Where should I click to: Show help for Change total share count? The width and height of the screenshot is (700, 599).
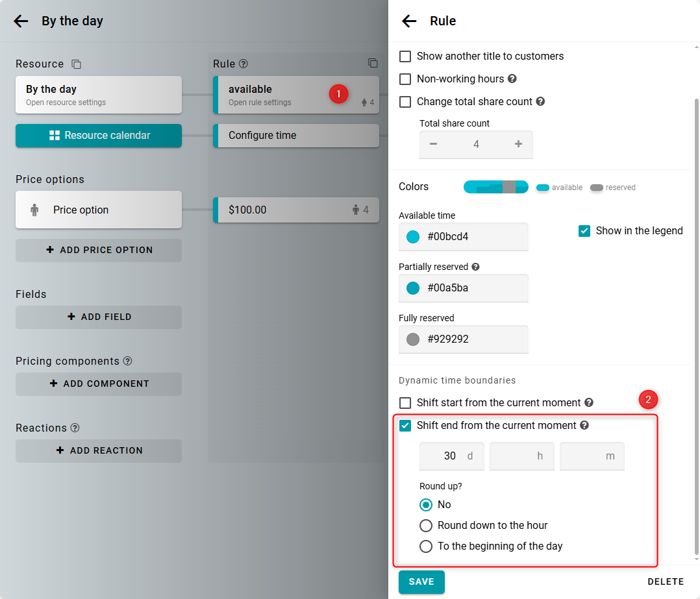[540, 102]
